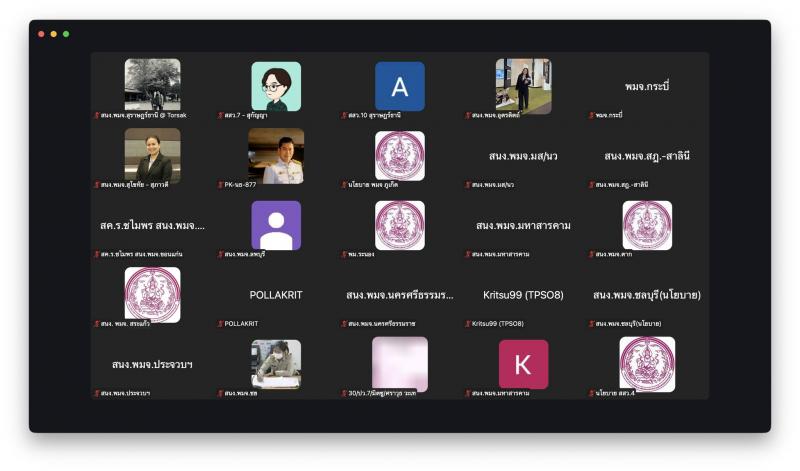Click large POLLAKRIT tile name
Screen dimensions: 800x471
276,295
